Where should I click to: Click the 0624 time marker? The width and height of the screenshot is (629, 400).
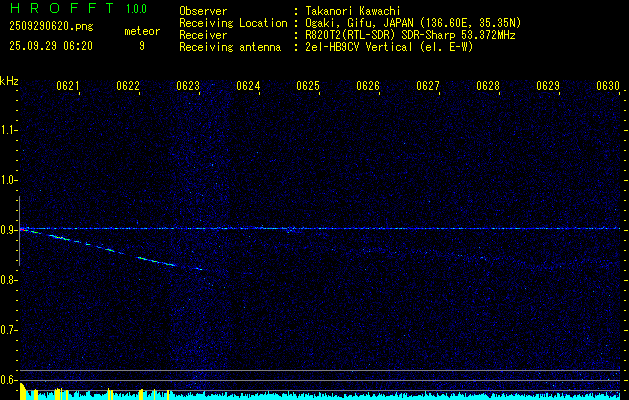tap(248, 86)
